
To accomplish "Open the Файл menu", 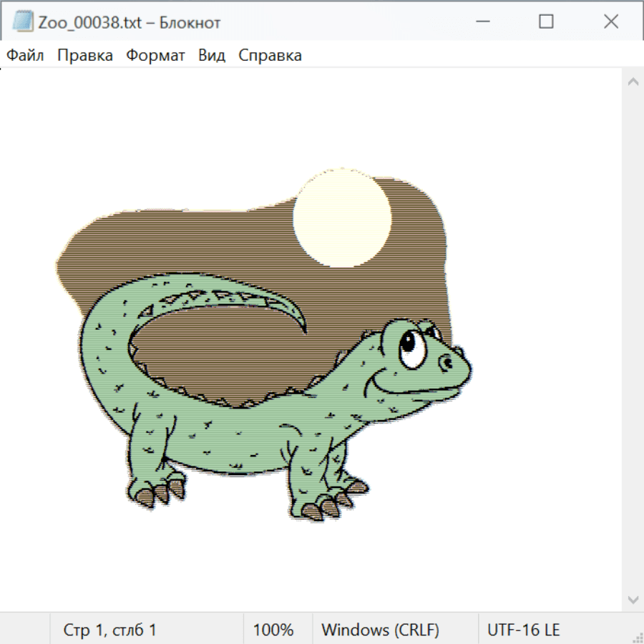I will pos(25,56).
